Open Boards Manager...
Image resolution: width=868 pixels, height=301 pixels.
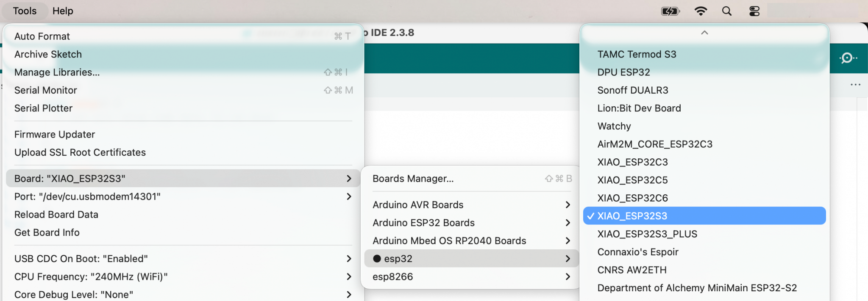(x=413, y=179)
